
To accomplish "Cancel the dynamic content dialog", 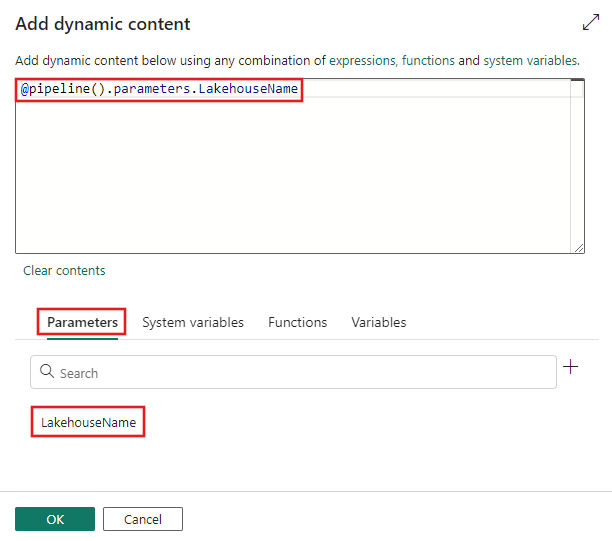I will pyautogui.click(x=143, y=519).
